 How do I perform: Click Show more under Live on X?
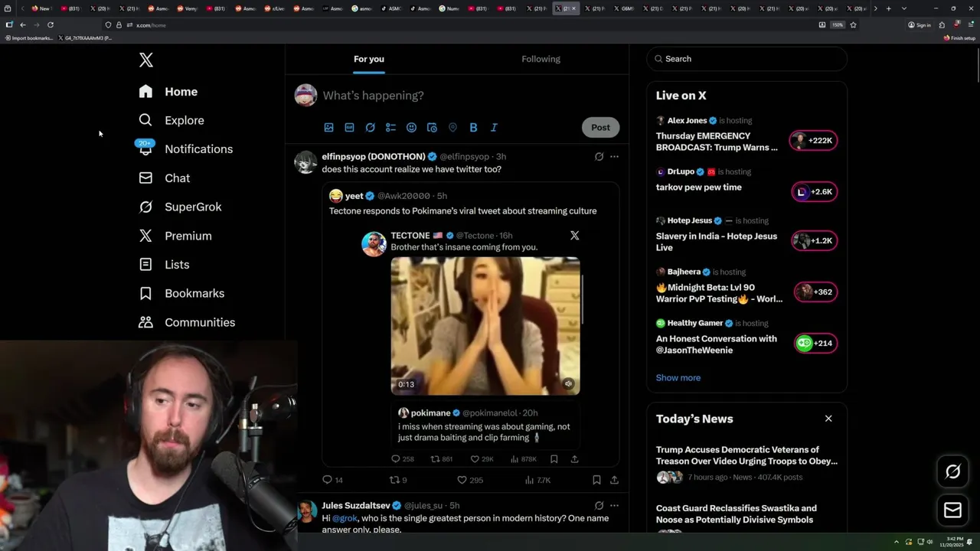(678, 377)
